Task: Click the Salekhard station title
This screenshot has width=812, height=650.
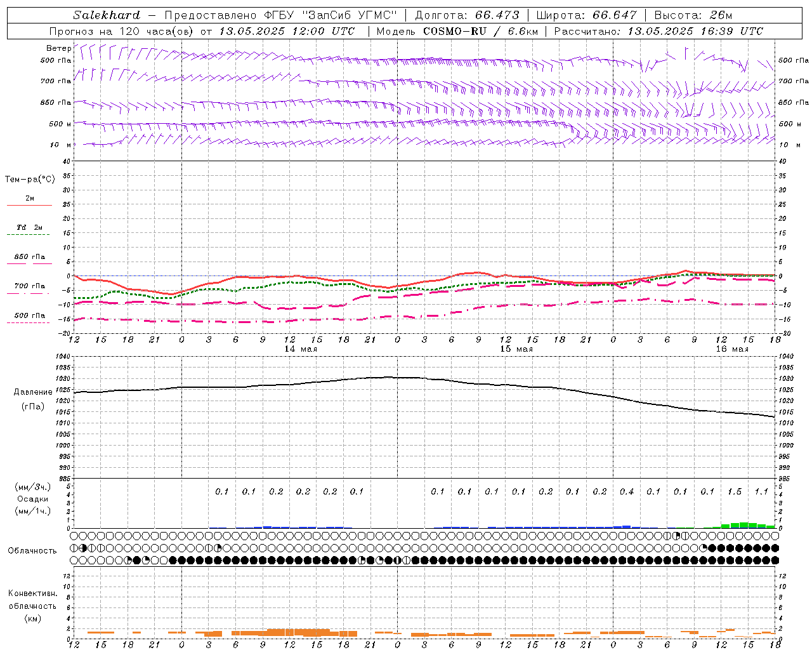Action: 107,15
